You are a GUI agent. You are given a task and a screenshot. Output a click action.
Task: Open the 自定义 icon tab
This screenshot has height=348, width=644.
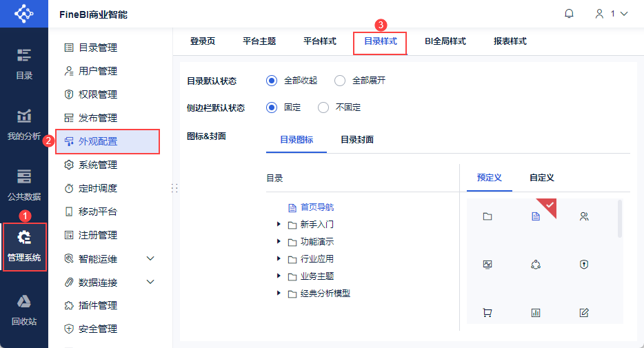pos(542,178)
